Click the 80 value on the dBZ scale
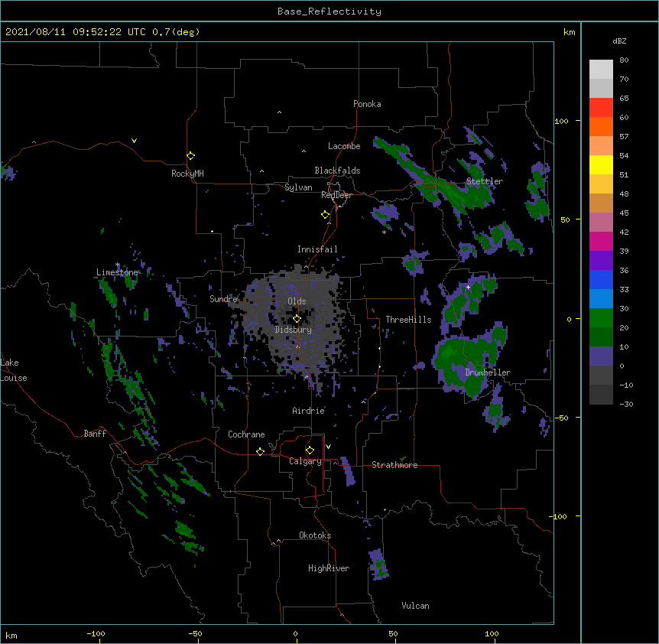The width and height of the screenshot is (659, 644). (x=624, y=60)
